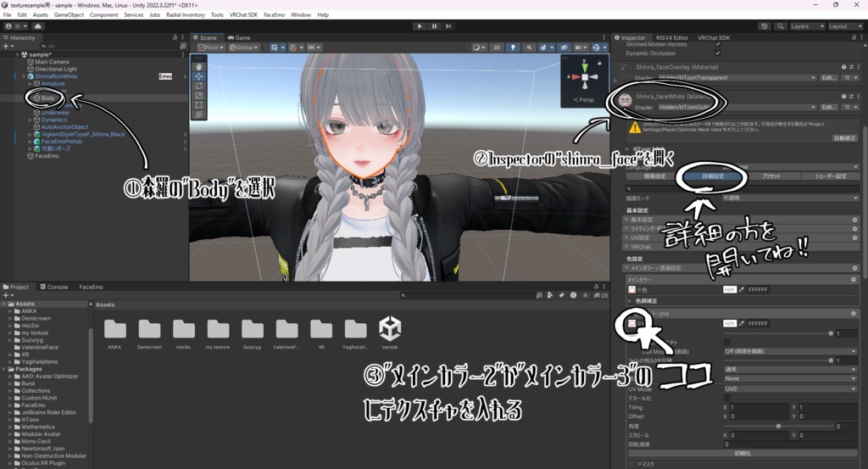Click the Play button
Image resolution: width=868 pixels, height=469 pixels.
(419, 26)
